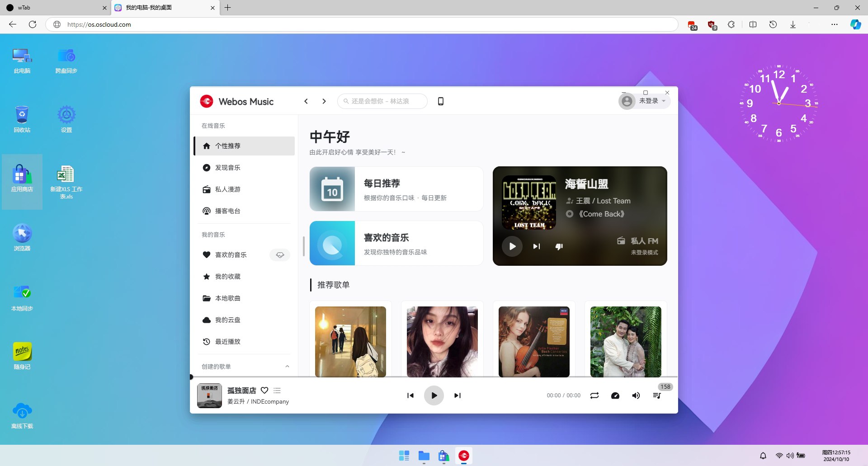Open the 未登录 account dropdown
Viewport: 868px width, 466px height.
644,101
